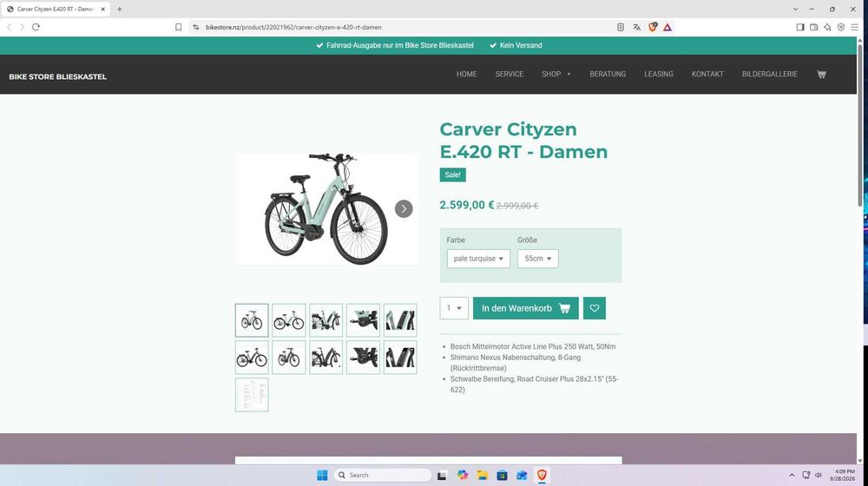This screenshot has height=486, width=868.
Task: Open Brave Shields lion icon in address bar
Action: pos(653,27)
